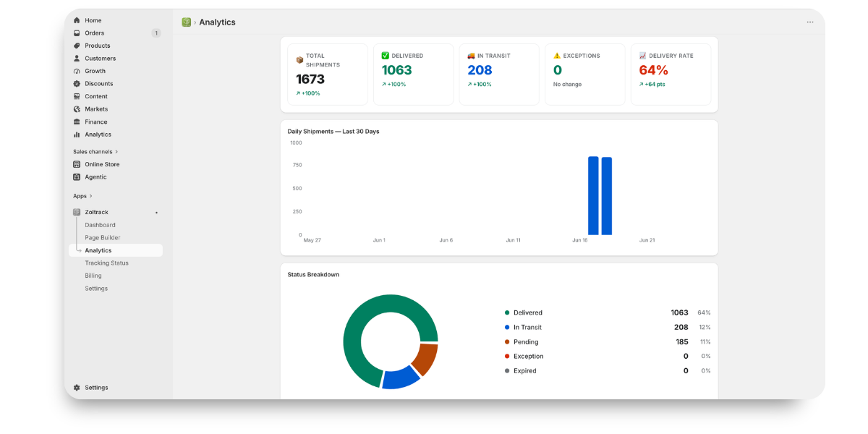Open Zoltrack Billing page

pos(93,276)
